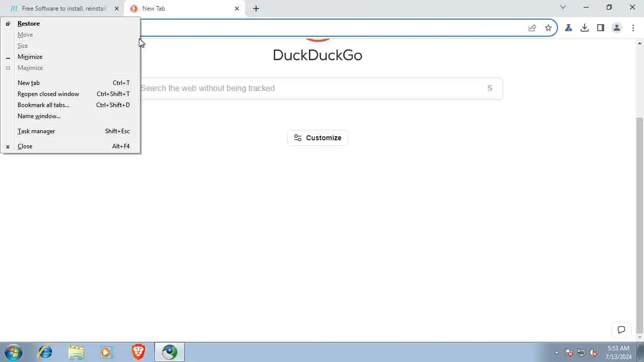
Task: Open the Action Center flag icon
Action: point(569,352)
